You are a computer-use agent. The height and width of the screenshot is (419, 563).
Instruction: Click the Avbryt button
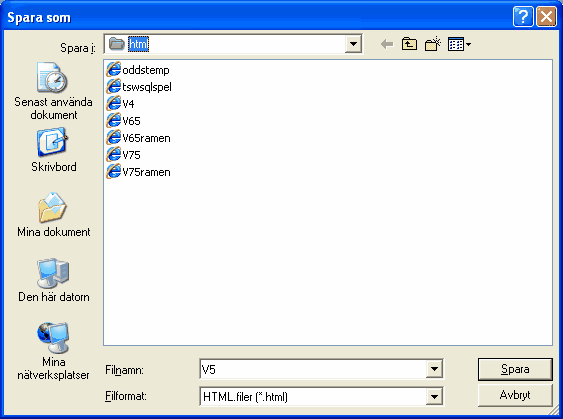tap(515, 395)
